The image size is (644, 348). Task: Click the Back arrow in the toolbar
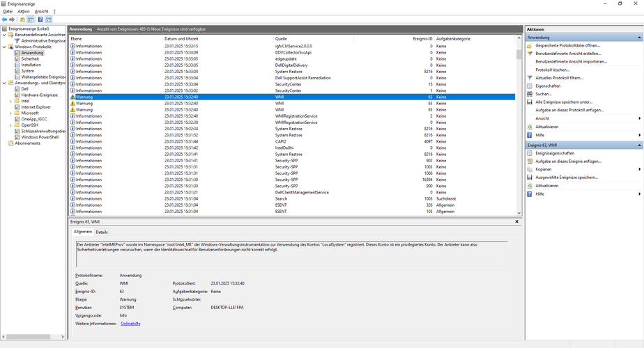pyautogui.click(x=4, y=19)
